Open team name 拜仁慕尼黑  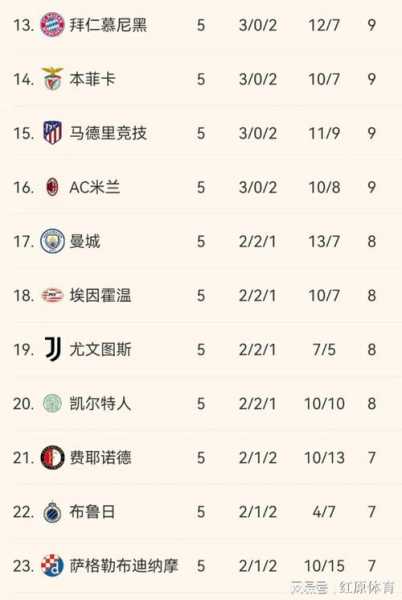(x=108, y=25)
